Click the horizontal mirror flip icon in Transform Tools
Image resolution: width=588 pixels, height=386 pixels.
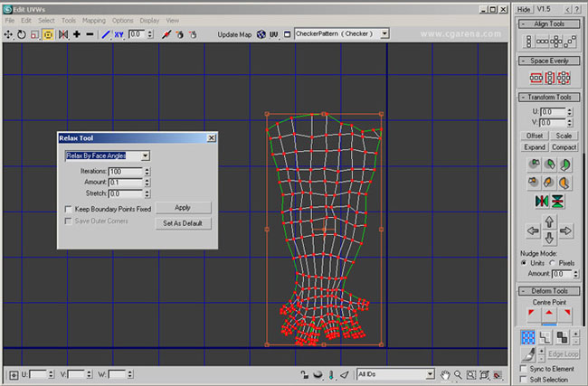tap(542, 202)
